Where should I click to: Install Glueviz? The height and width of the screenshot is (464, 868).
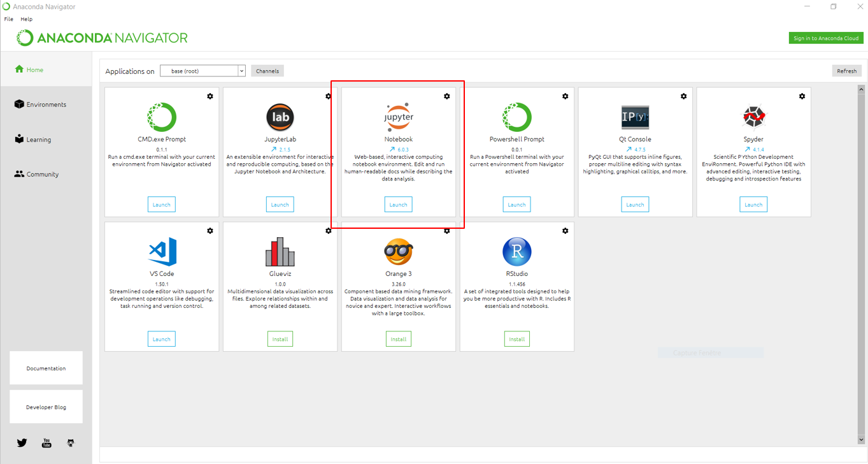[280, 339]
